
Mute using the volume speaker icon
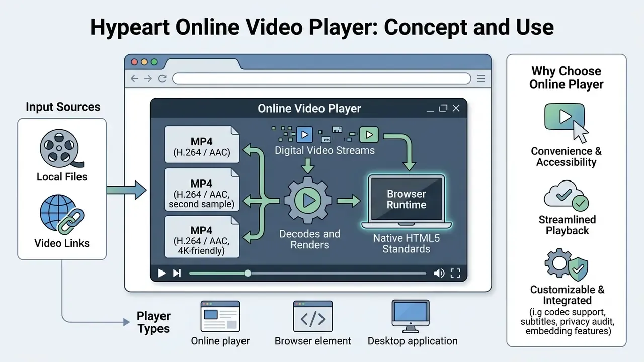click(x=439, y=273)
